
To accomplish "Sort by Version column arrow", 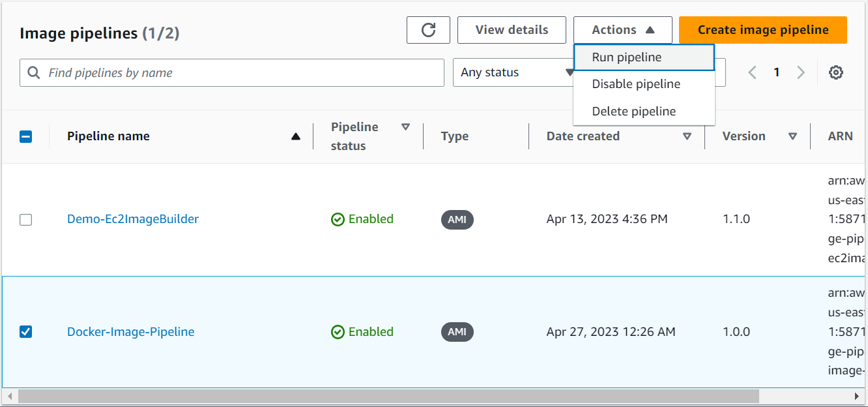I will [792, 136].
